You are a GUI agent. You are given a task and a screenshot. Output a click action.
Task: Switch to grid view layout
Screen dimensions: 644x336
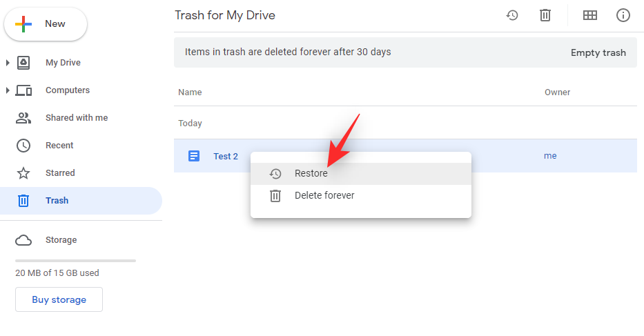click(589, 16)
